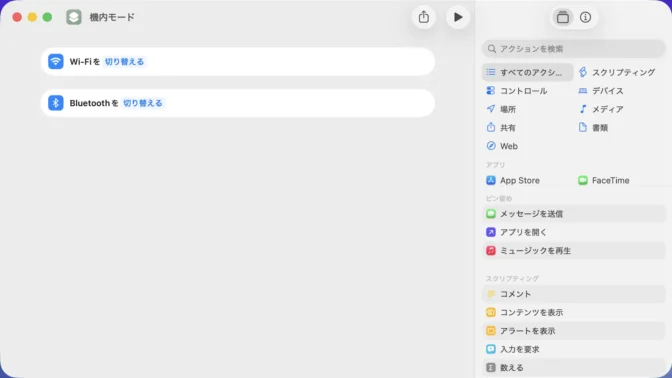Select コメント scripting action
Image resolution: width=672 pixels, height=378 pixels.
click(574, 294)
